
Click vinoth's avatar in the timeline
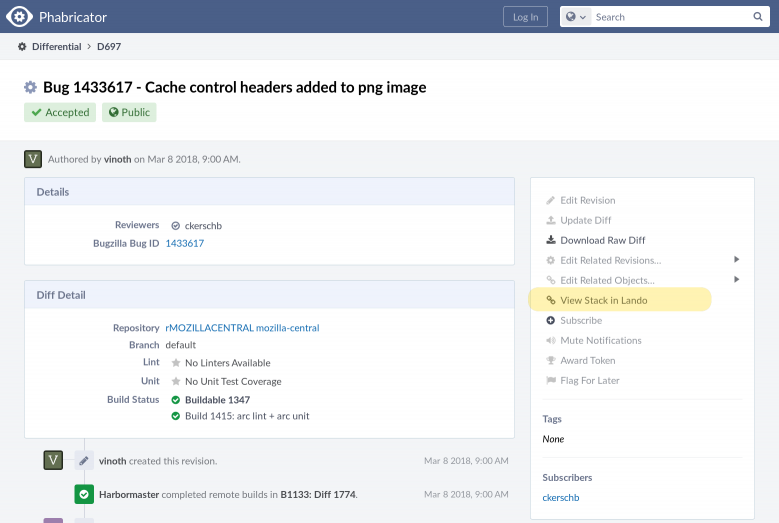[53, 460]
